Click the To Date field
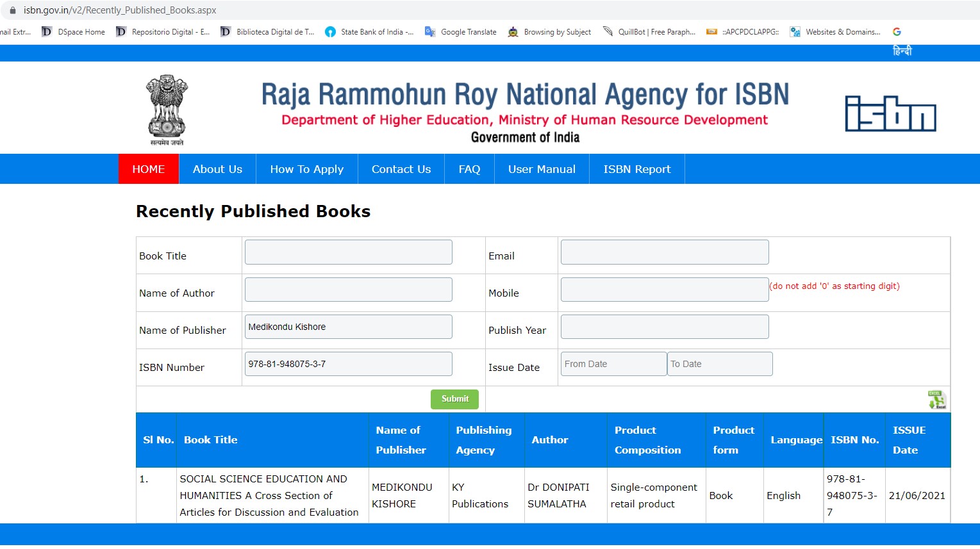 719,364
